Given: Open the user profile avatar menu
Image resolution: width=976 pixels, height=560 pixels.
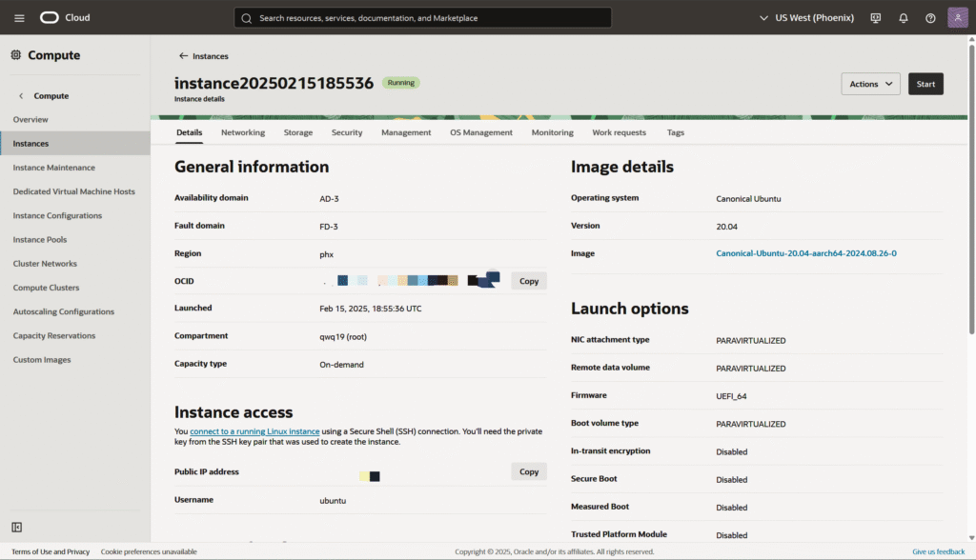Looking at the screenshot, I should pyautogui.click(x=958, y=18).
